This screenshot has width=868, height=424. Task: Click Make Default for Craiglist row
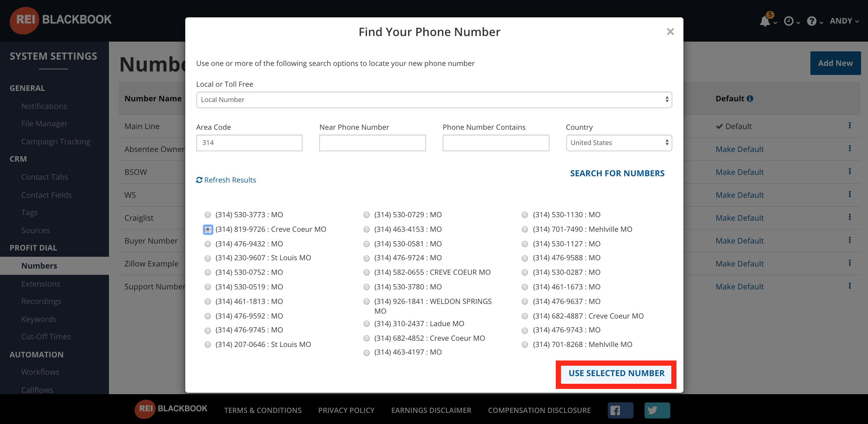pos(740,218)
